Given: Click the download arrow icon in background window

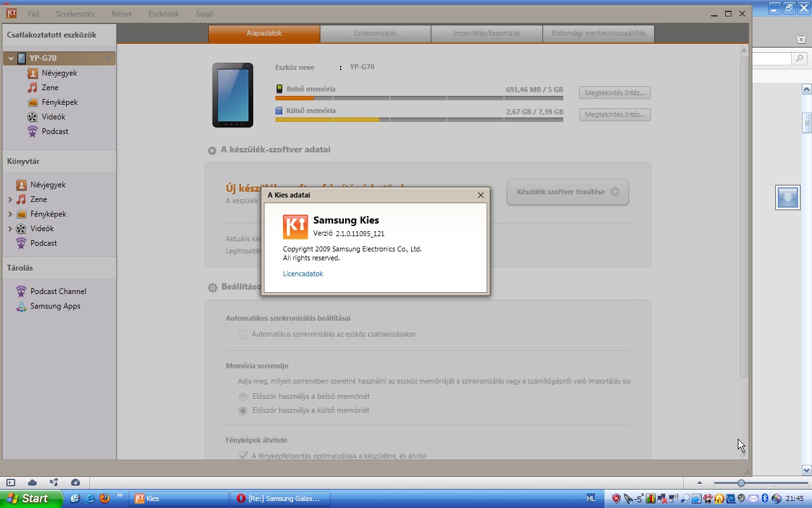Looking at the screenshot, I should [x=787, y=197].
